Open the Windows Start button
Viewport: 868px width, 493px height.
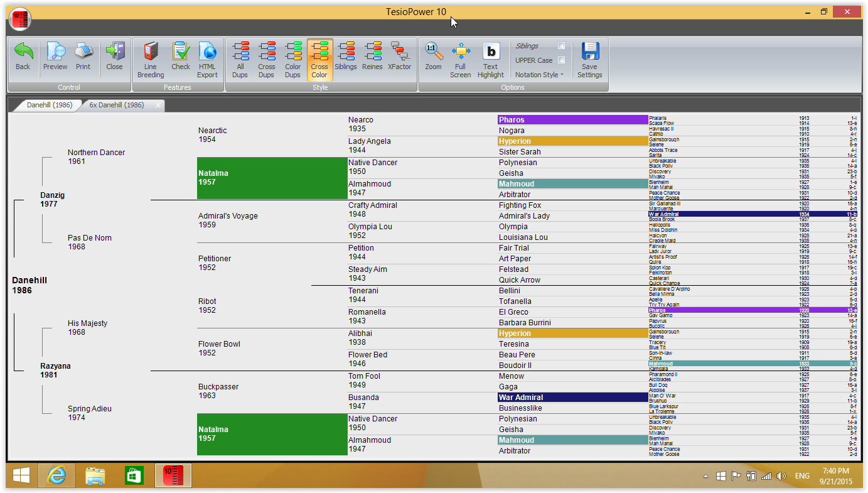[x=21, y=476]
